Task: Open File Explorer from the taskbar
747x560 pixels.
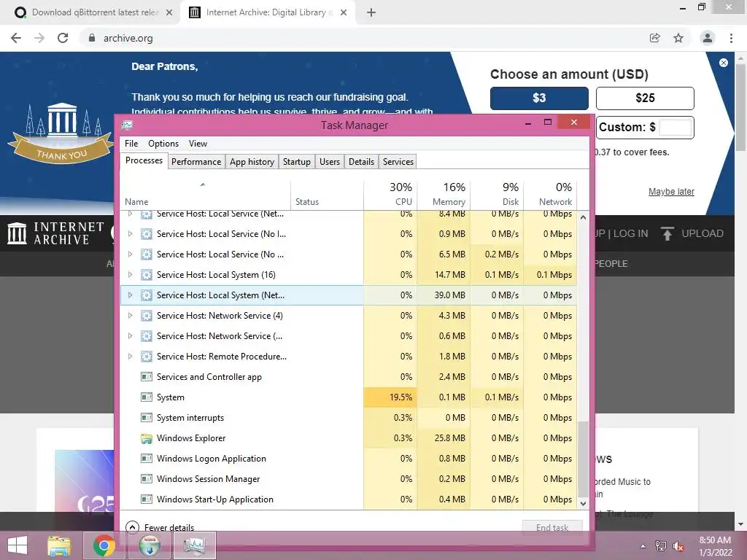Action: 59,545
